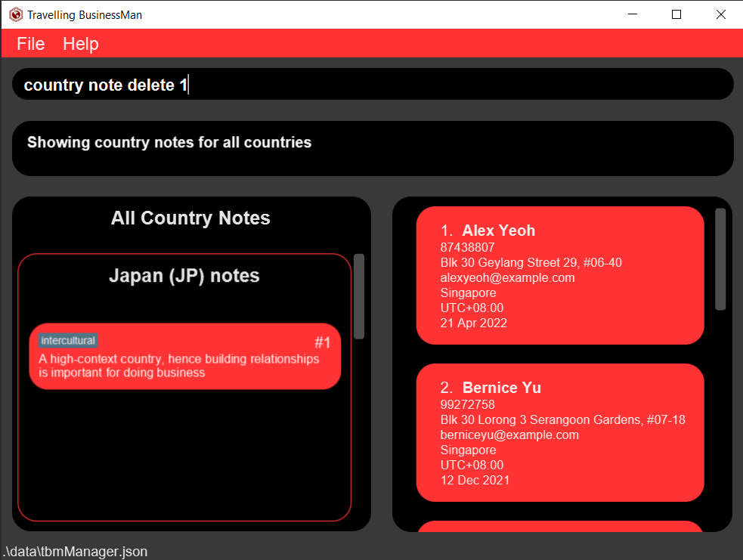This screenshot has width=743, height=560.
Task: Select Bernice Yu's contact card
Action: [x=559, y=433]
